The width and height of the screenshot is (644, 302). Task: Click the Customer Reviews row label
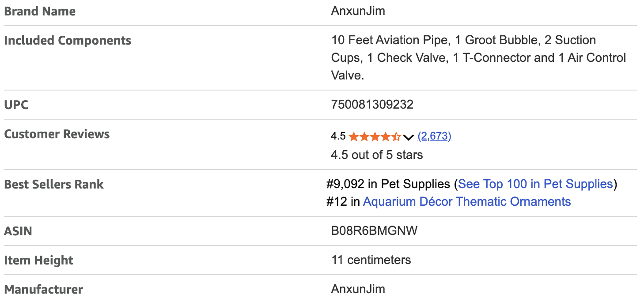57,134
